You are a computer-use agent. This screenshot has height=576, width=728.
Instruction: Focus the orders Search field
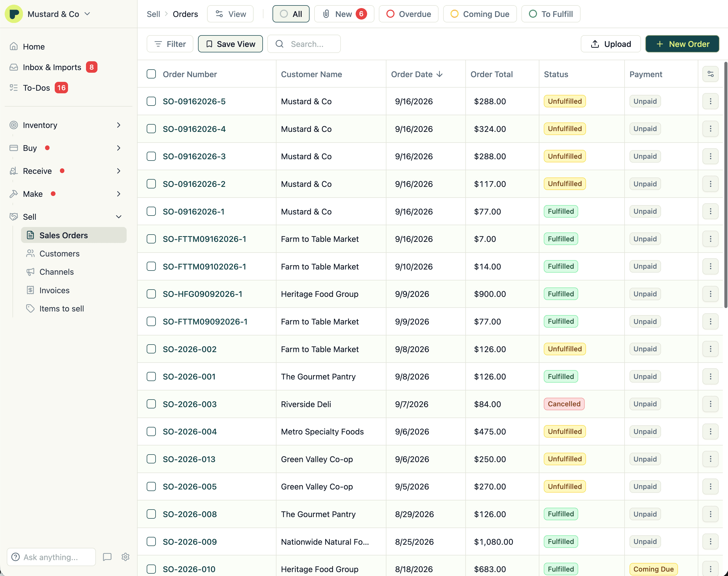[304, 44]
